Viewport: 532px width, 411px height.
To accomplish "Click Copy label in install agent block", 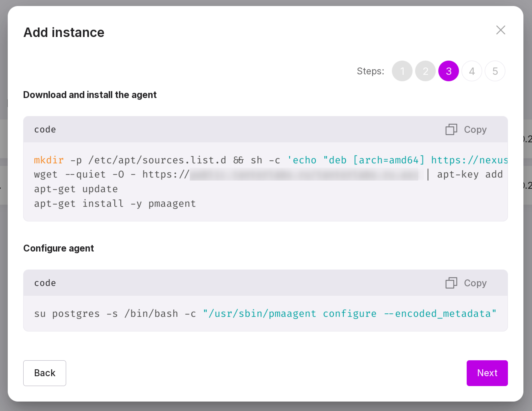I will click(475, 130).
